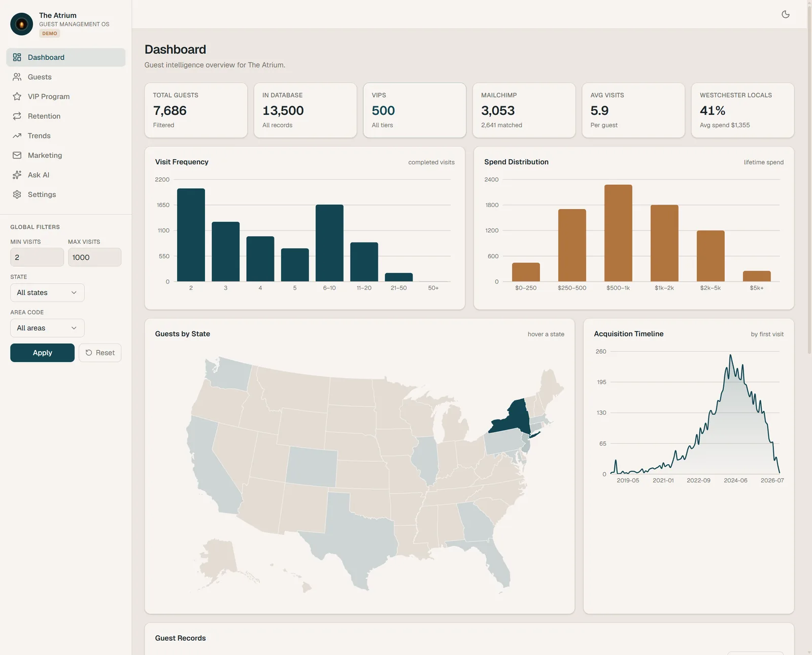Click the DEMO badge under the app name
Image resolution: width=812 pixels, height=655 pixels.
pos(50,33)
